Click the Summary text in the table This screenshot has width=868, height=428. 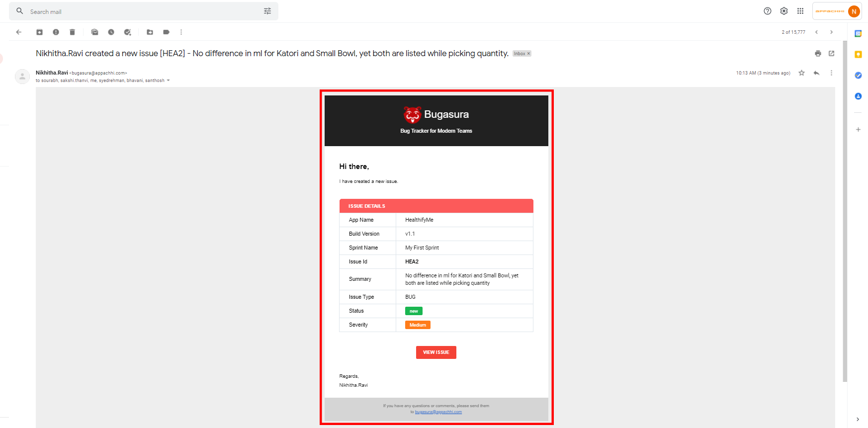[462, 279]
